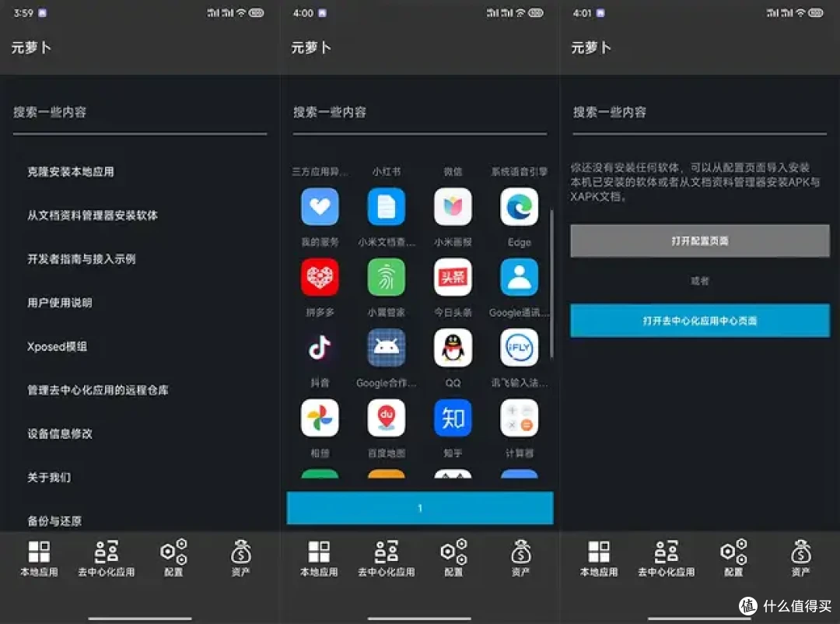Select 本地应用 tab in left screen
The height and width of the screenshot is (624, 840).
[39, 559]
